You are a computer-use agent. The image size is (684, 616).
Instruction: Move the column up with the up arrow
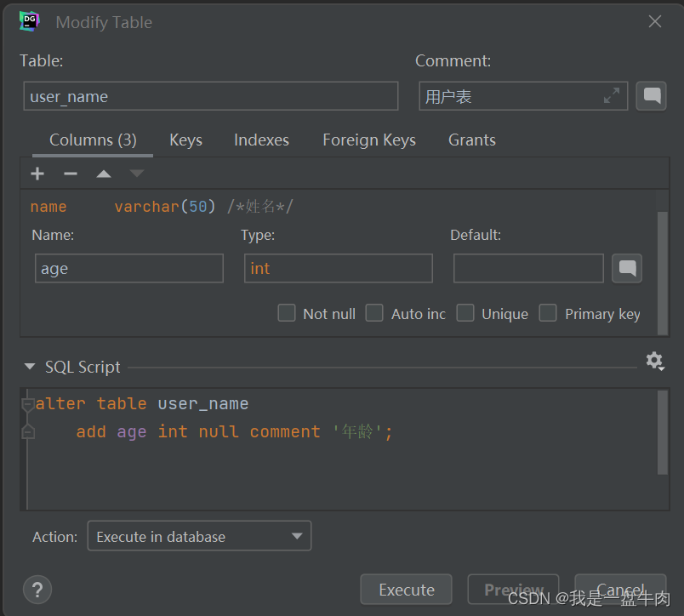click(104, 174)
